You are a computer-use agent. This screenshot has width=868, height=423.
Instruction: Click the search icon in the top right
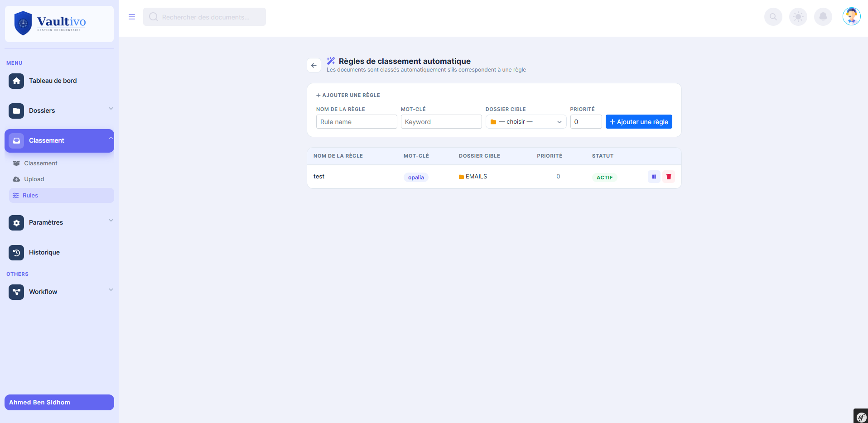773,17
